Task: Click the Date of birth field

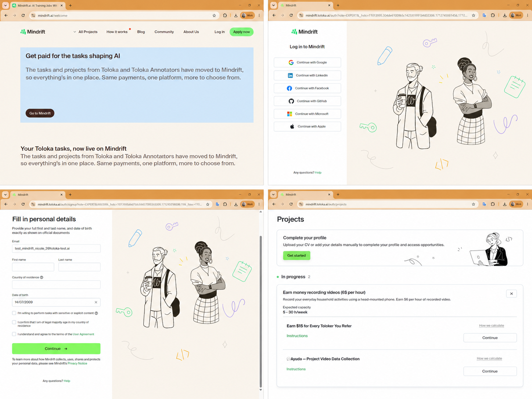Action: coord(56,302)
